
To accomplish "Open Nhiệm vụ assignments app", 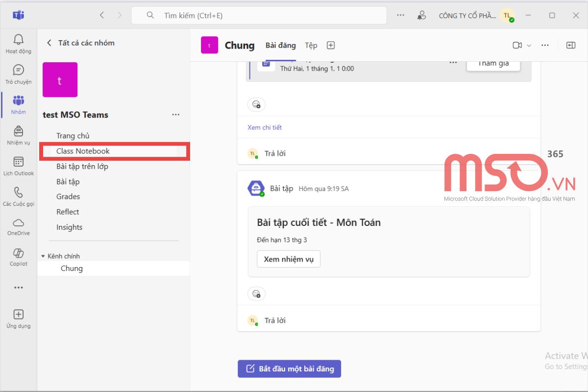I will [19, 135].
